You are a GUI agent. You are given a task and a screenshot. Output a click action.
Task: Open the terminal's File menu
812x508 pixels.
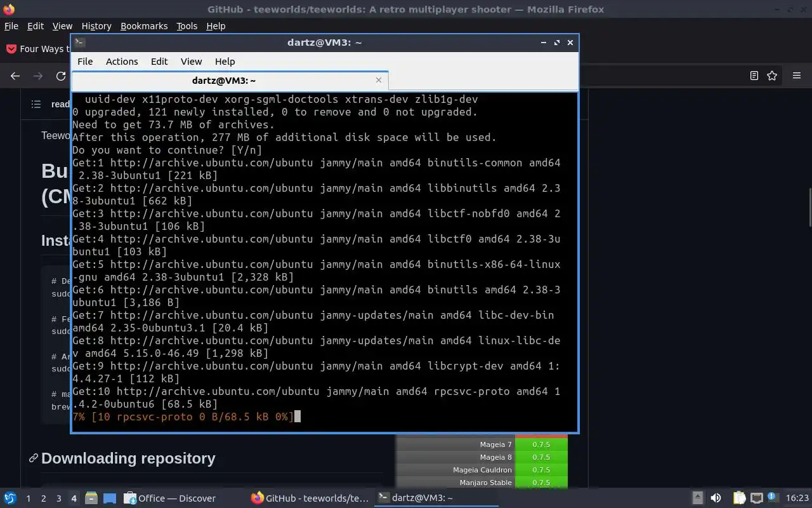(85, 62)
